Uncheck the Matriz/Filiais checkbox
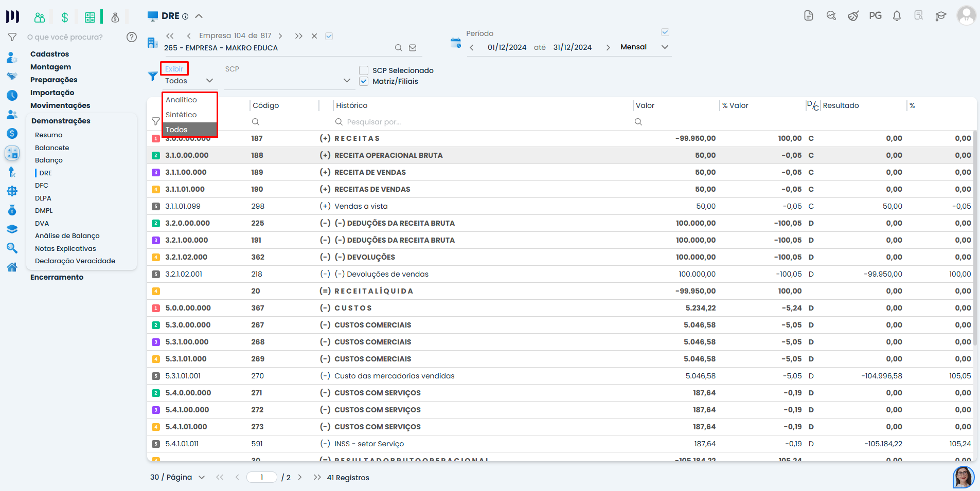980x491 pixels. [x=364, y=81]
